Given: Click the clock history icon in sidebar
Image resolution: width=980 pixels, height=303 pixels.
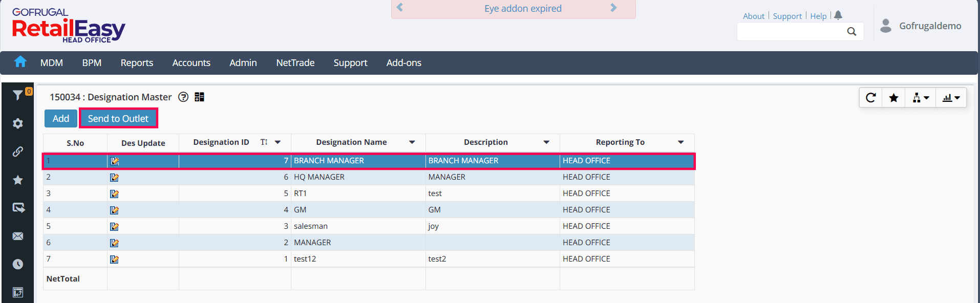Looking at the screenshot, I should click(x=18, y=264).
